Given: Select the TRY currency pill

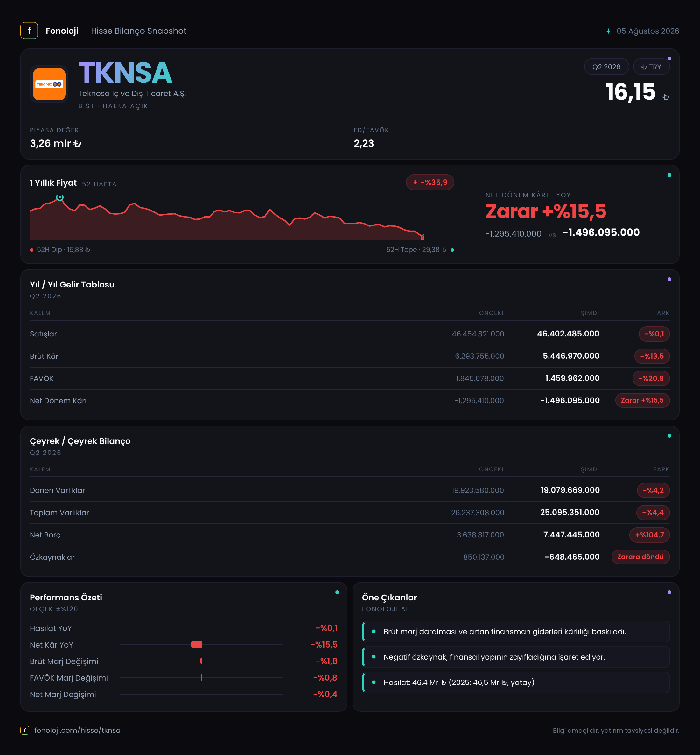Looking at the screenshot, I should coord(651,67).
